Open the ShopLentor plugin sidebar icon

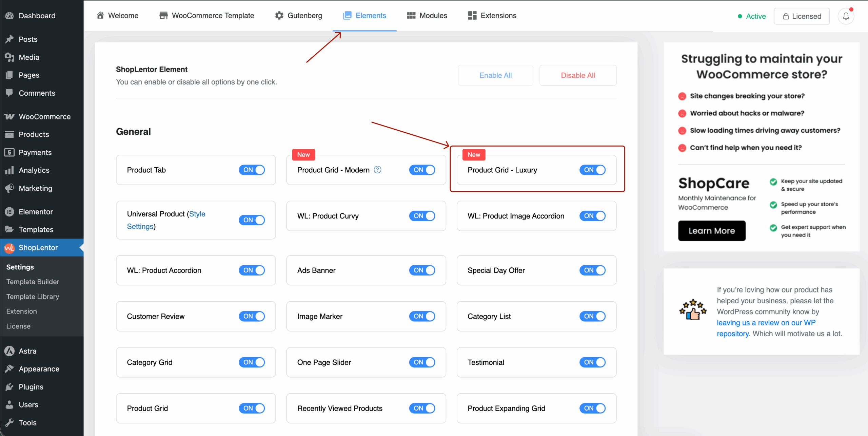tap(9, 247)
